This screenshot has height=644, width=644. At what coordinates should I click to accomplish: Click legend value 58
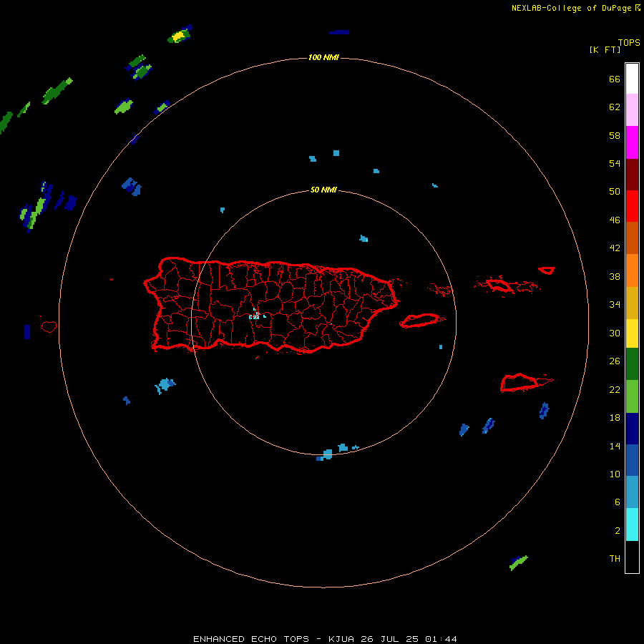pyautogui.click(x=615, y=135)
